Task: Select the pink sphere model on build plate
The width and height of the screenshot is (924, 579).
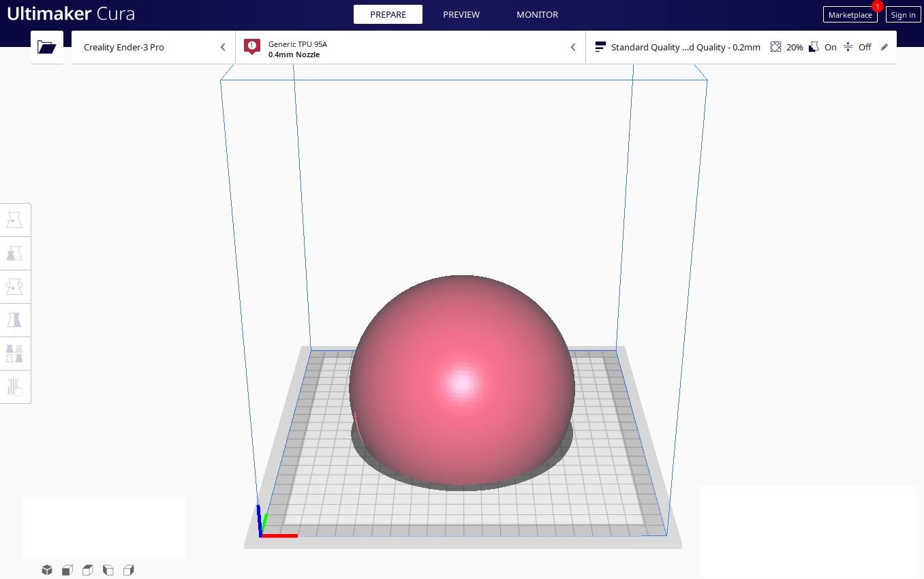Action: click(462, 380)
